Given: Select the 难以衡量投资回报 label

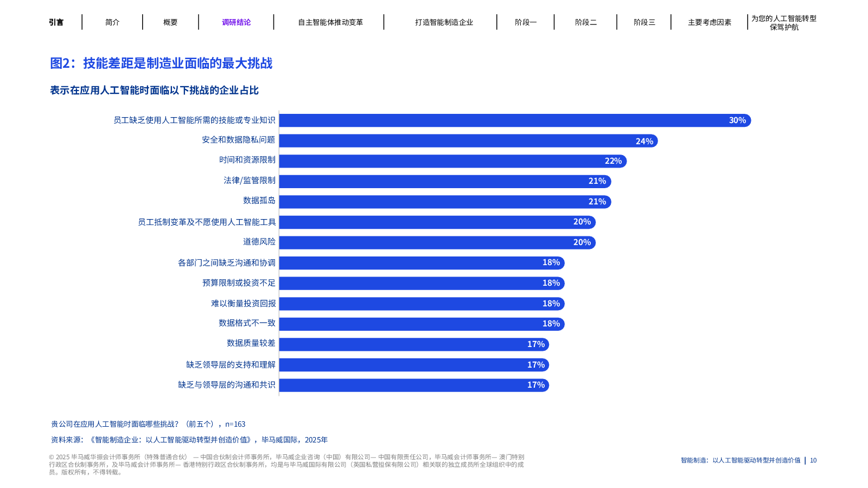Looking at the screenshot, I should pos(243,304).
